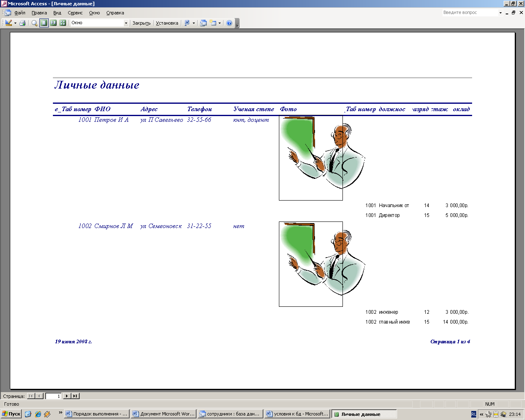Go to first page navigation button
Viewport: 525px width, 420px height.
(x=31, y=396)
